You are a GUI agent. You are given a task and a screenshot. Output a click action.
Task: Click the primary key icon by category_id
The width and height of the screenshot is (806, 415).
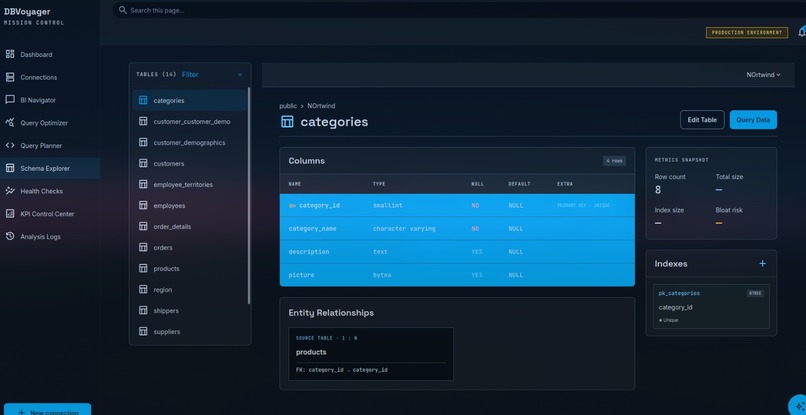click(x=292, y=206)
